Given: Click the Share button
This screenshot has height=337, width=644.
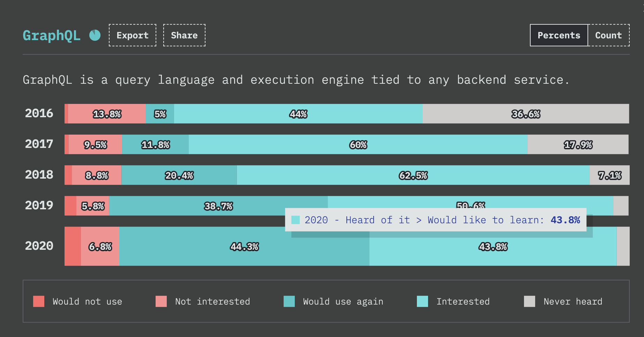Looking at the screenshot, I should 184,35.
